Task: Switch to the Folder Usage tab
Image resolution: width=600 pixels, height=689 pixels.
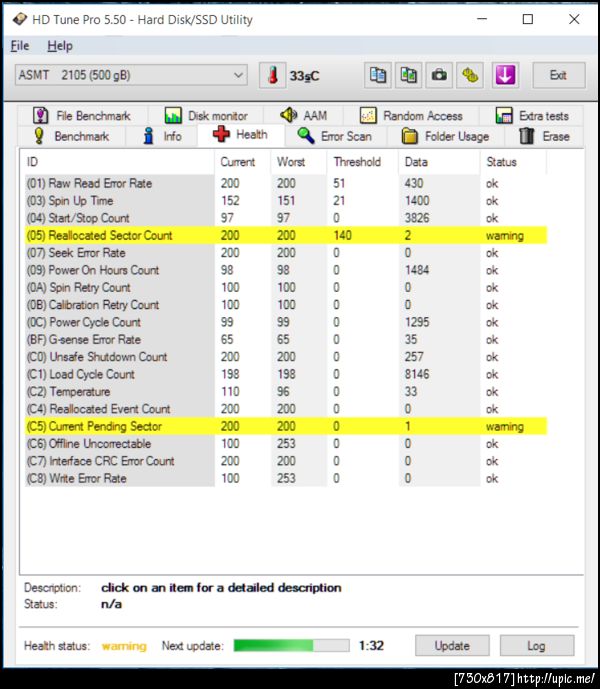Action: [445, 136]
